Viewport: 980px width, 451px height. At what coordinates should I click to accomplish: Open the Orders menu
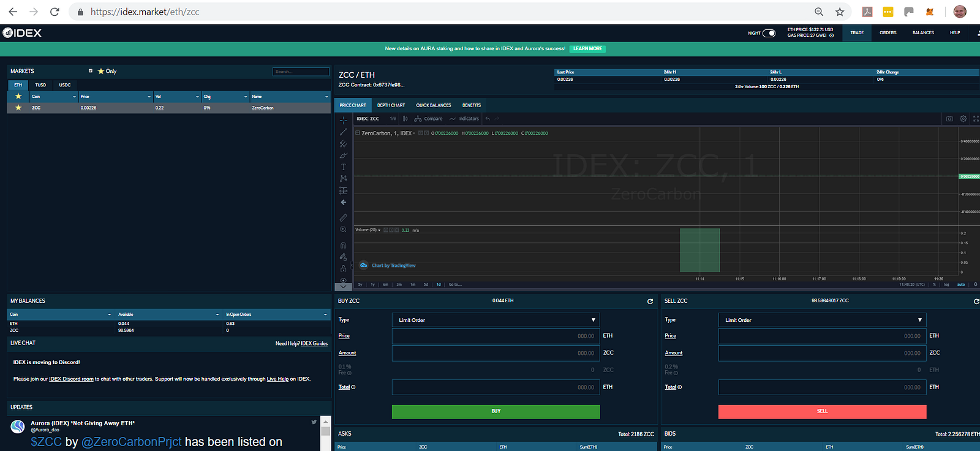pos(888,33)
